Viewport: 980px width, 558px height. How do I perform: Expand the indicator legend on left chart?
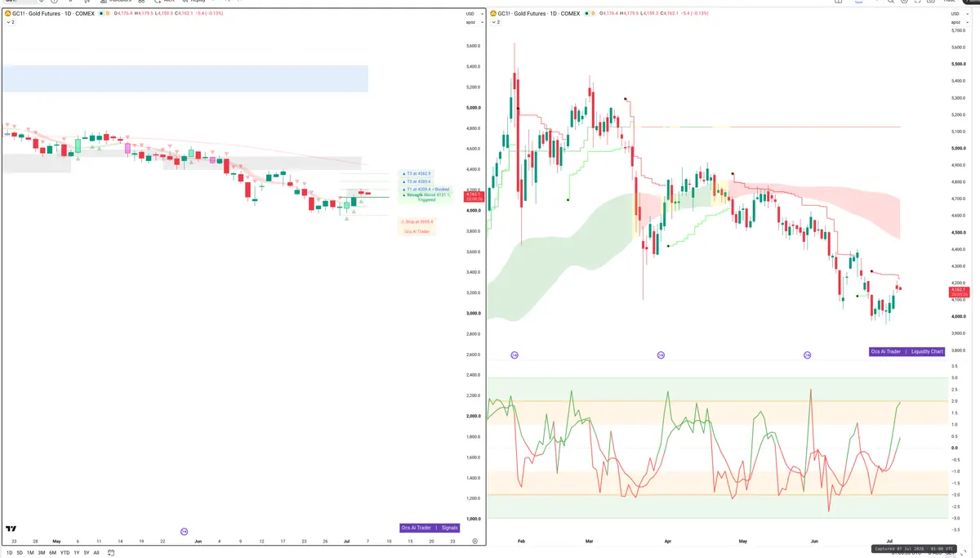click(x=9, y=22)
